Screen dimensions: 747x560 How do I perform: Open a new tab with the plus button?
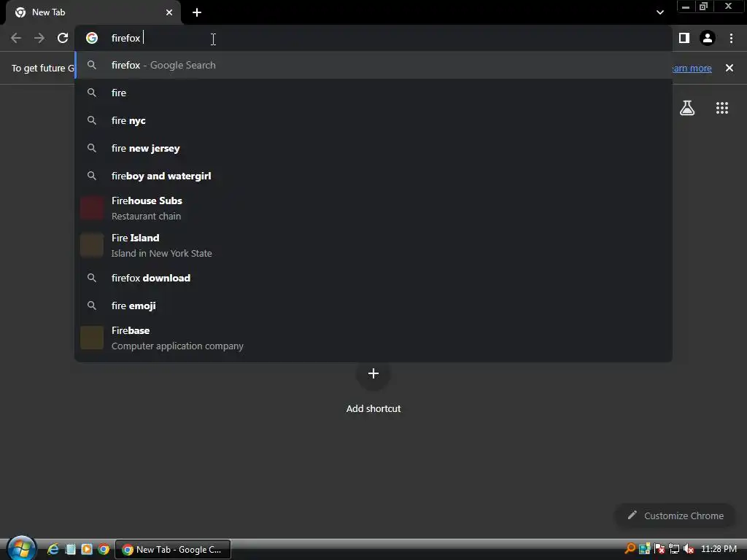(x=197, y=12)
